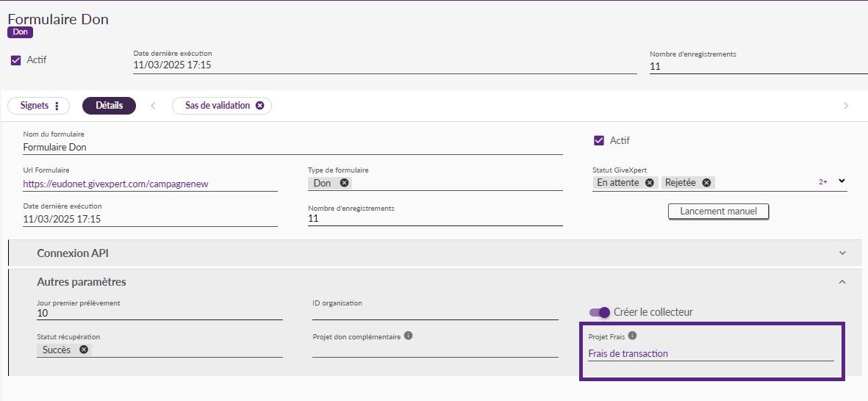This screenshot has height=401, width=868.
Task: Uncheck the Actif checkbox in Détails
Action: (598, 140)
